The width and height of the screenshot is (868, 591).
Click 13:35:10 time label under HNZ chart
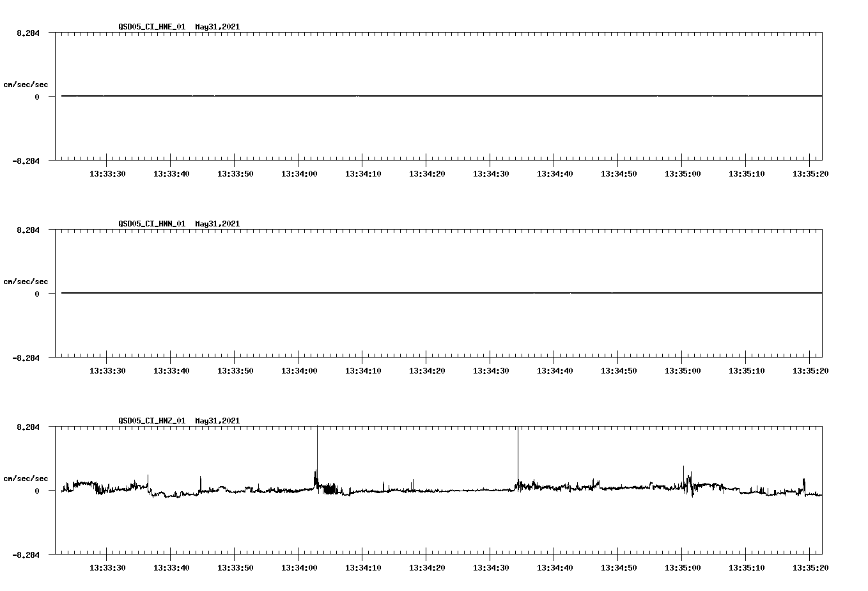coord(747,568)
